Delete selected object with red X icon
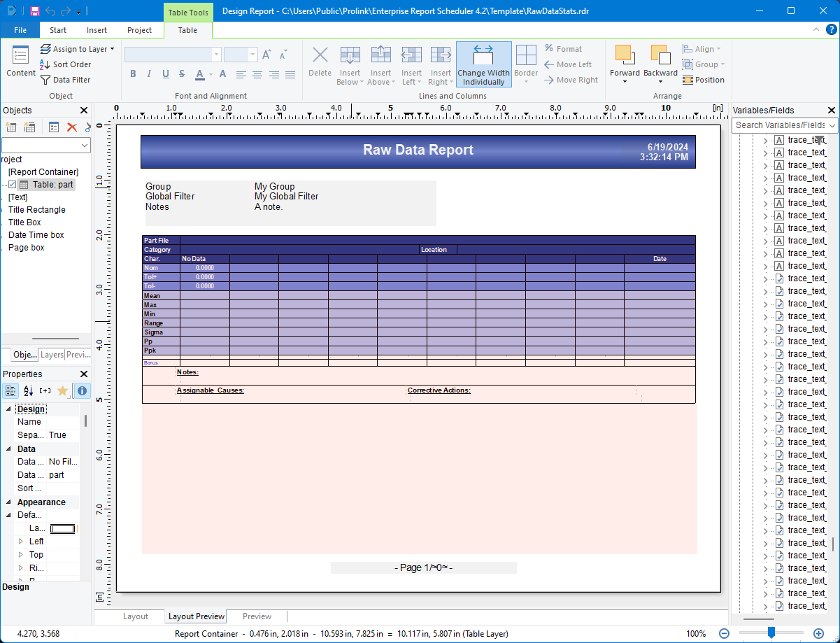Image resolution: width=840 pixels, height=643 pixels. (x=73, y=127)
